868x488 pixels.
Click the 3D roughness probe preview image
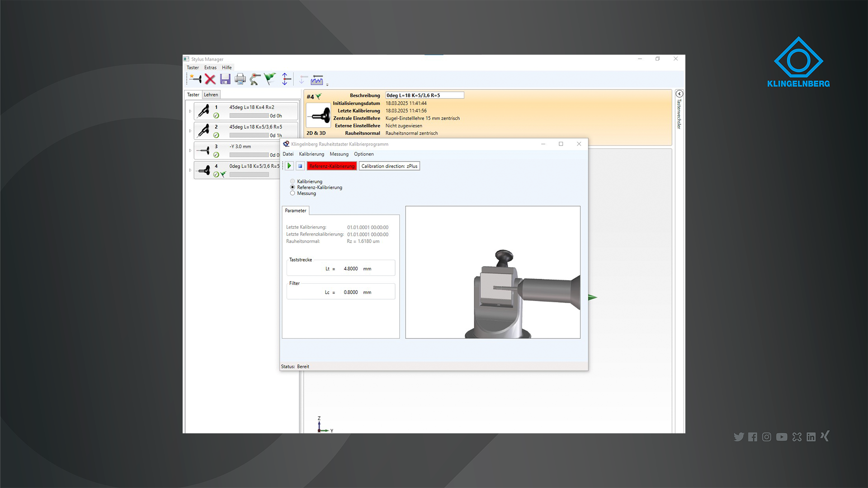(x=493, y=272)
